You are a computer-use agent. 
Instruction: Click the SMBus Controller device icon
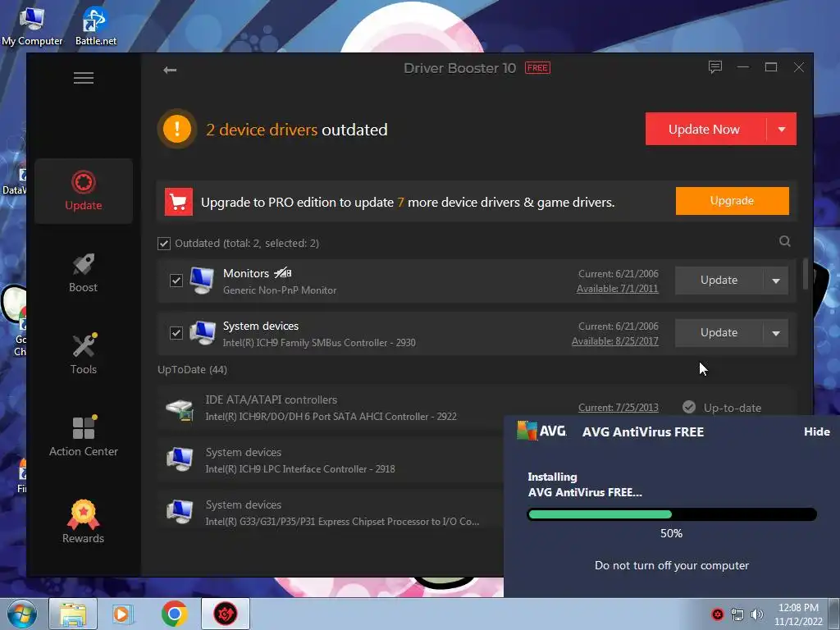[202, 333]
